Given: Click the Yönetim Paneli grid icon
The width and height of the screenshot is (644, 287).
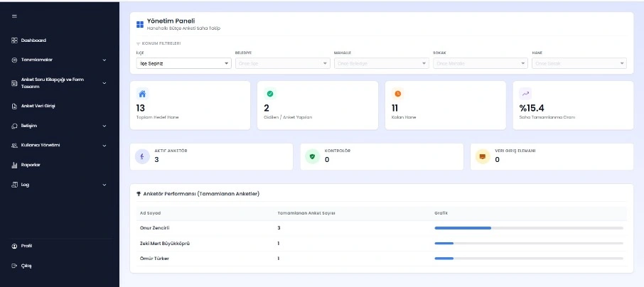Looking at the screenshot, I should tap(140, 24).
